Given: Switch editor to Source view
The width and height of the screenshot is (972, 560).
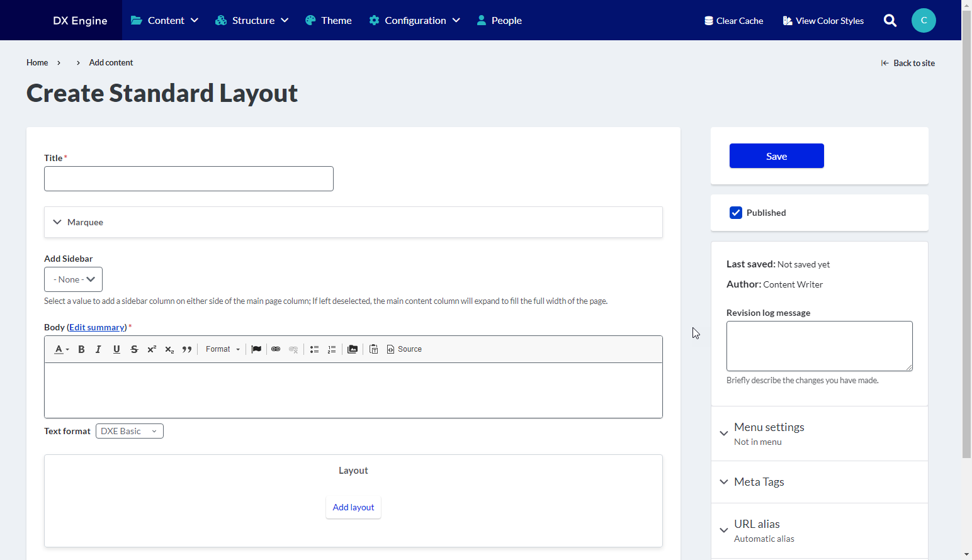Looking at the screenshot, I should click(x=404, y=349).
